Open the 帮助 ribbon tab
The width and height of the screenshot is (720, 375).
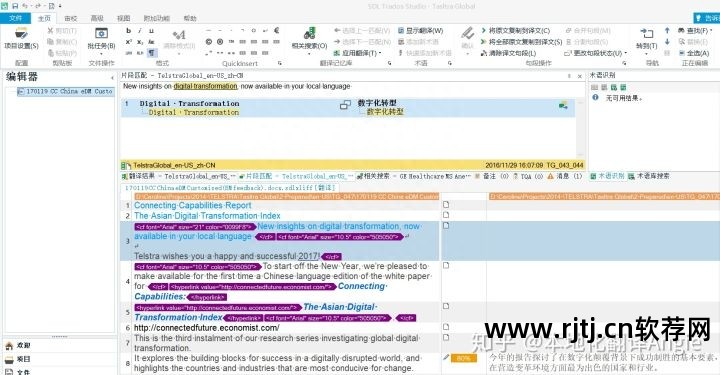190,18
